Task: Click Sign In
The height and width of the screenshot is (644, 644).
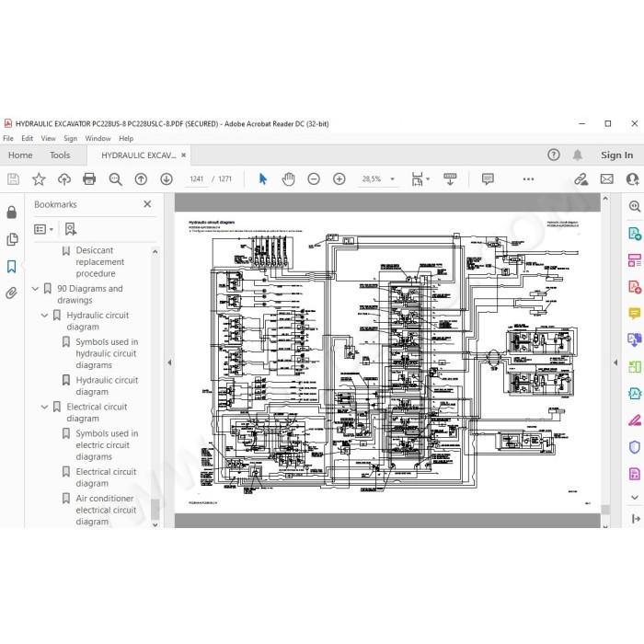Action: pos(617,155)
